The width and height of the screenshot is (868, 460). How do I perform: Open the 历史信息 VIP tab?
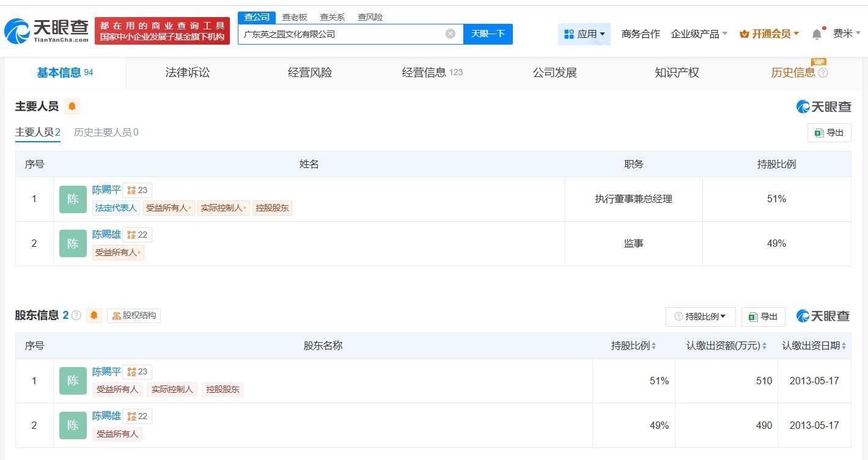point(793,73)
